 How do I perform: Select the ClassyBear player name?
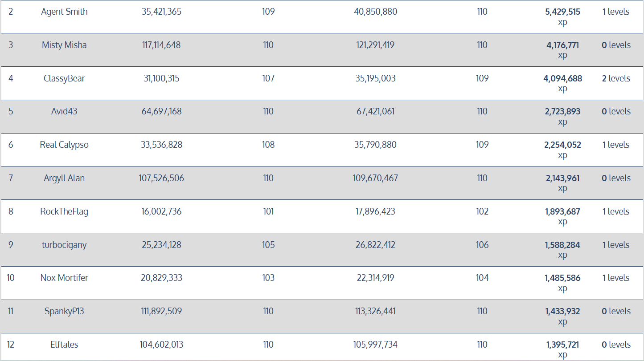pos(64,78)
